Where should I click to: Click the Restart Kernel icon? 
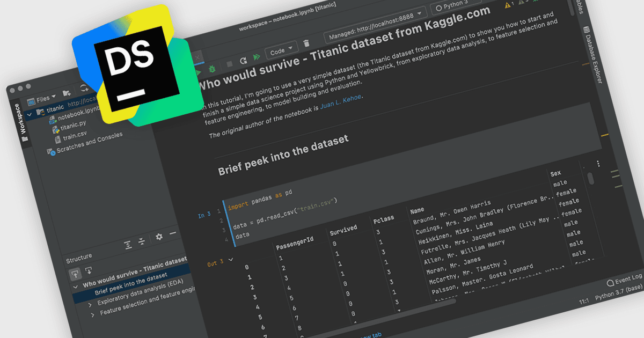243,60
